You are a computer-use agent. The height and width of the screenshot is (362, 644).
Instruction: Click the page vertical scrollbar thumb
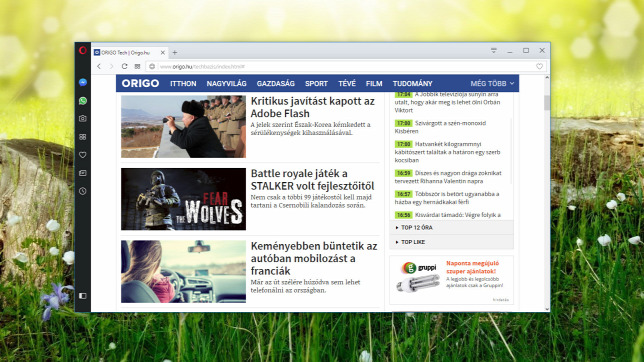click(x=547, y=102)
